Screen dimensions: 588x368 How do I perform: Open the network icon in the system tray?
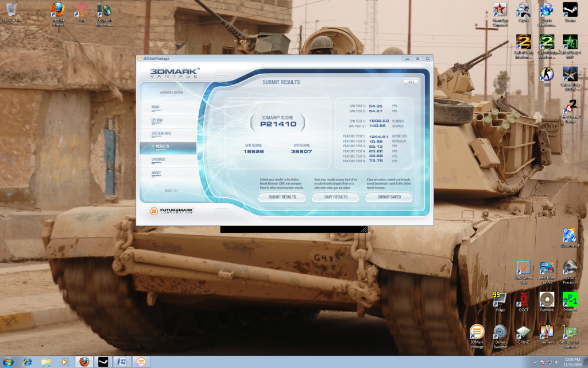point(550,362)
